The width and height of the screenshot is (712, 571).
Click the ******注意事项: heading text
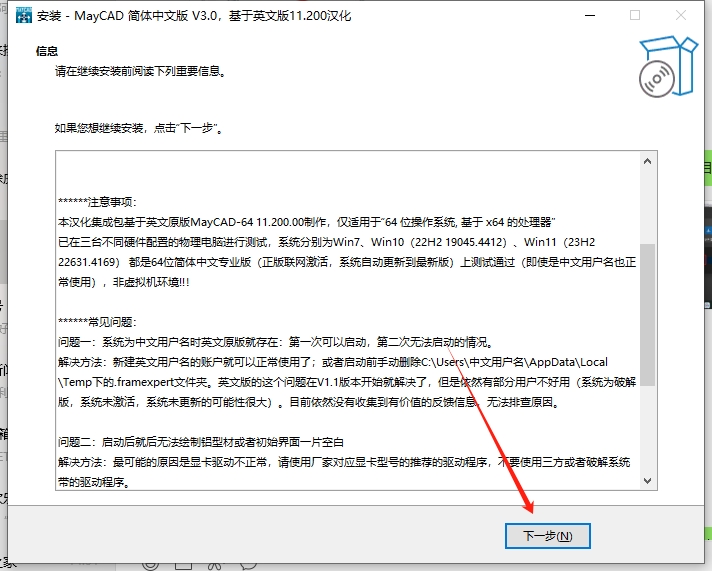point(97,202)
